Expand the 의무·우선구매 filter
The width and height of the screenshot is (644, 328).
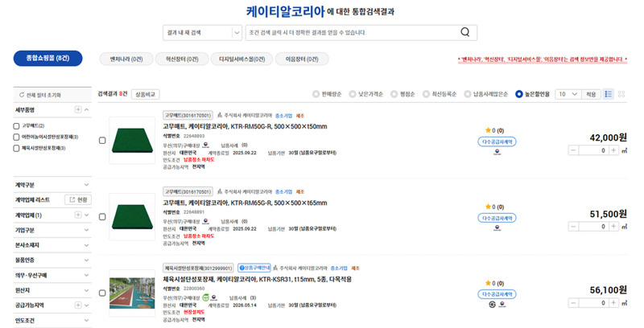tap(86, 275)
